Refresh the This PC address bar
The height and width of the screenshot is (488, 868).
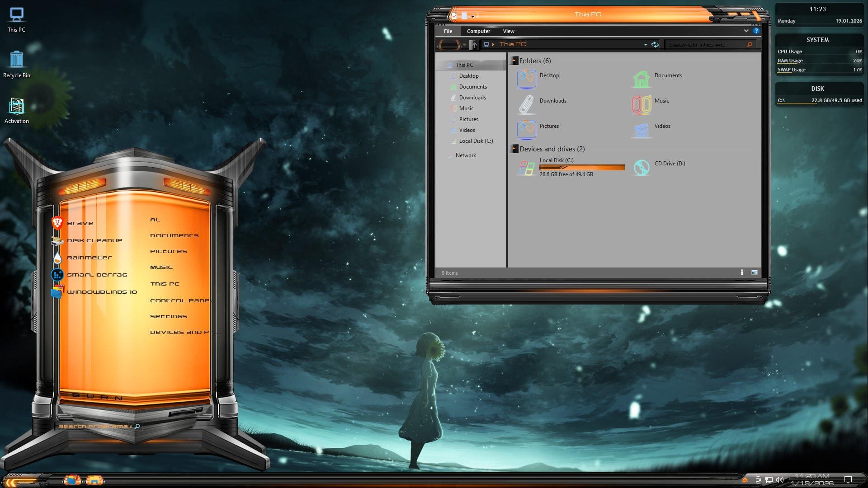[x=655, y=44]
